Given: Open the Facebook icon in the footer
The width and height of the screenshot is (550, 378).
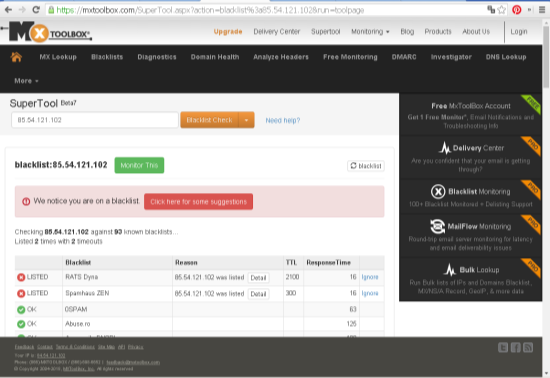Looking at the screenshot, I should point(516,347).
